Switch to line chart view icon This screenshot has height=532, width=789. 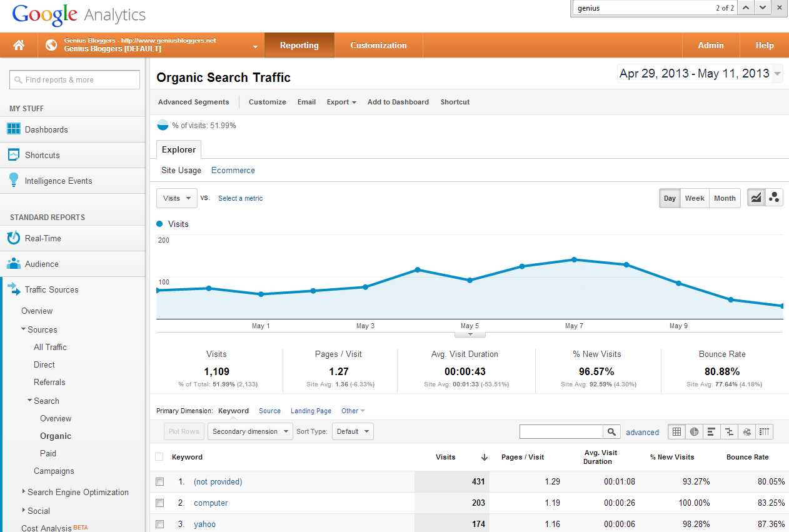(756, 198)
